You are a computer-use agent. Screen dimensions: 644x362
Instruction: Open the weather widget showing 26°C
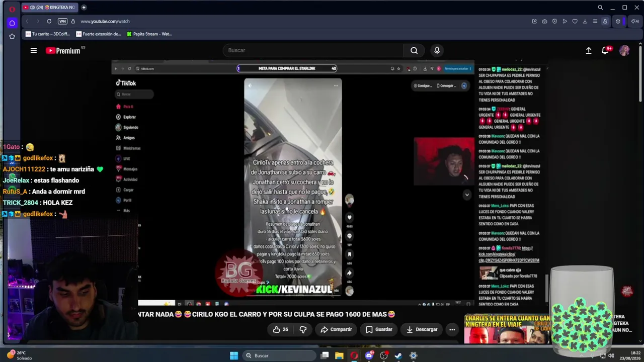pos(20,355)
